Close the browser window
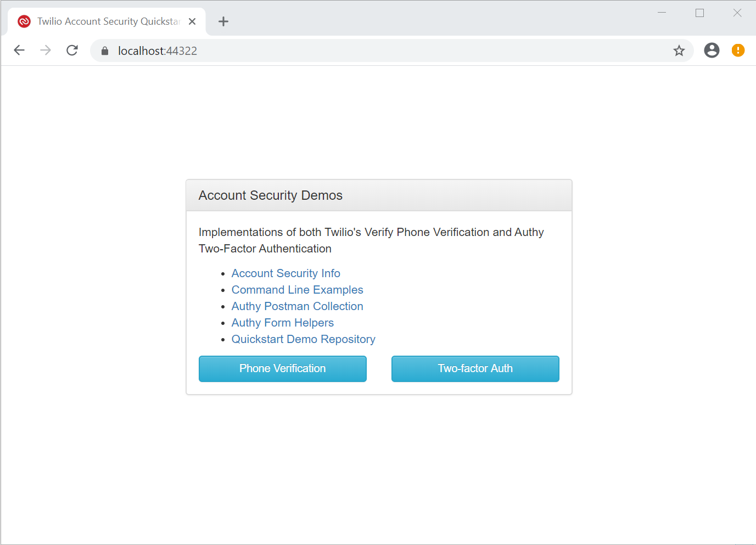The width and height of the screenshot is (756, 545). [x=737, y=13]
